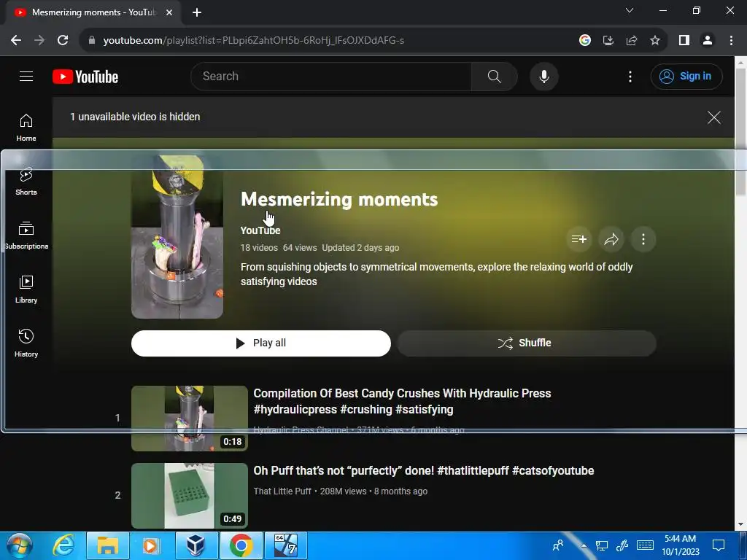Image resolution: width=747 pixels, height=560 pixels.
Task: Select the Mesmerizing moments - YouTube tab
Action: pyautogui.click(x=93, y=12)
